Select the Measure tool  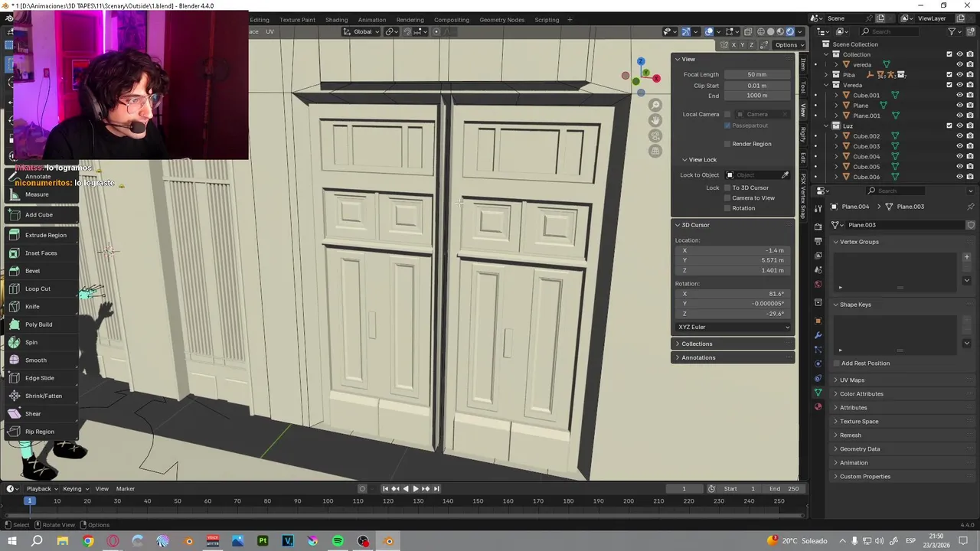click(40, 194)
